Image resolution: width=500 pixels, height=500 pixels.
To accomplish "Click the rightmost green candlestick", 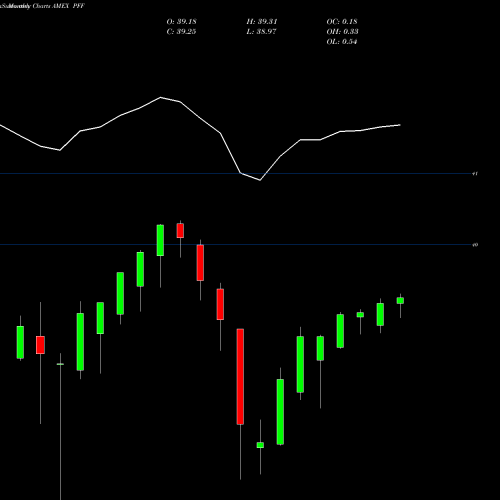I will tap(400, 301).
